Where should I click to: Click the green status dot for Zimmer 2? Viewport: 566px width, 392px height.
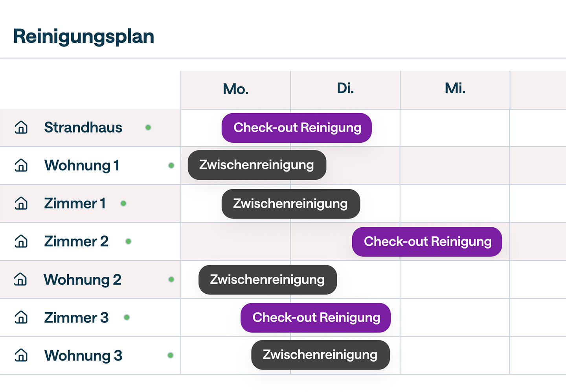(128, 241)
